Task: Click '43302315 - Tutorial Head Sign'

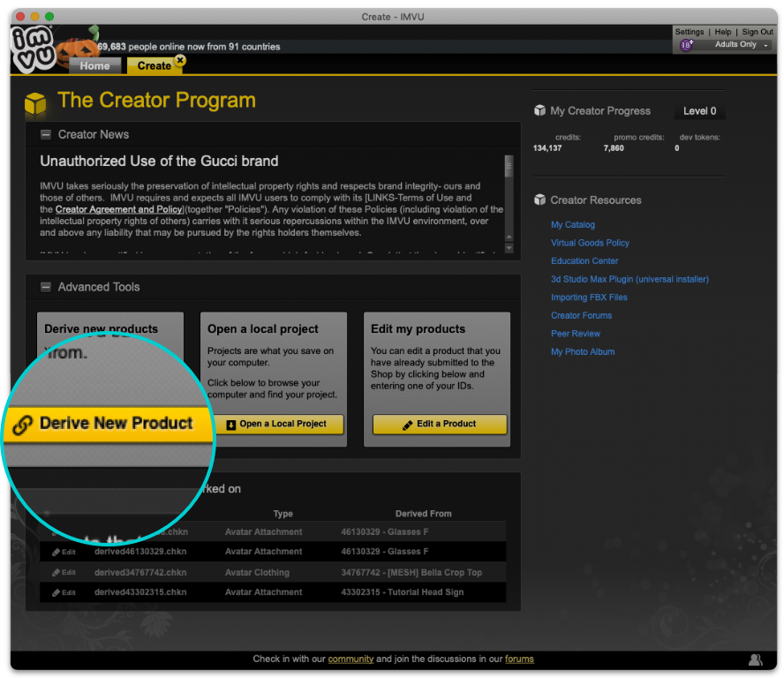Action: [x=402, y=592]
